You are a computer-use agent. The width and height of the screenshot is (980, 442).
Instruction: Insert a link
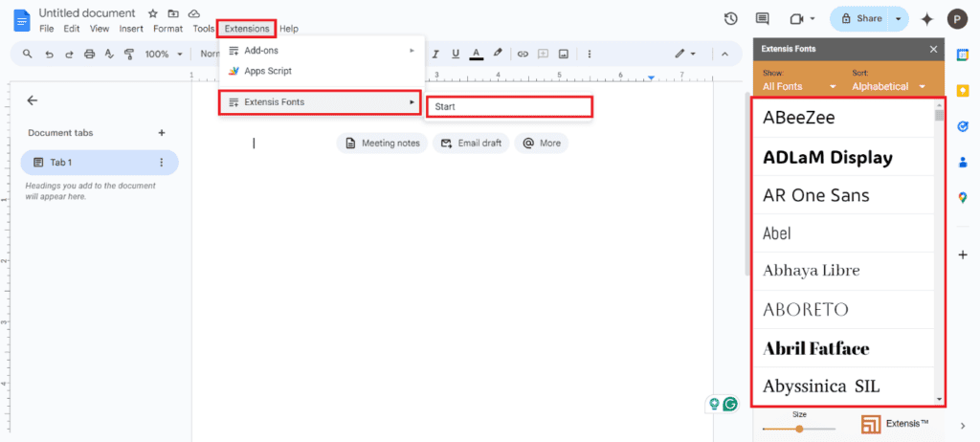coord(523,54)
